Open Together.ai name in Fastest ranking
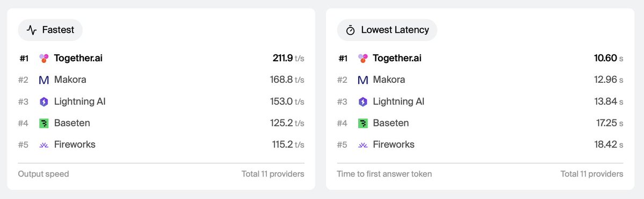The width and height of the screenshot is (644, 199). [x=78, y=59]
